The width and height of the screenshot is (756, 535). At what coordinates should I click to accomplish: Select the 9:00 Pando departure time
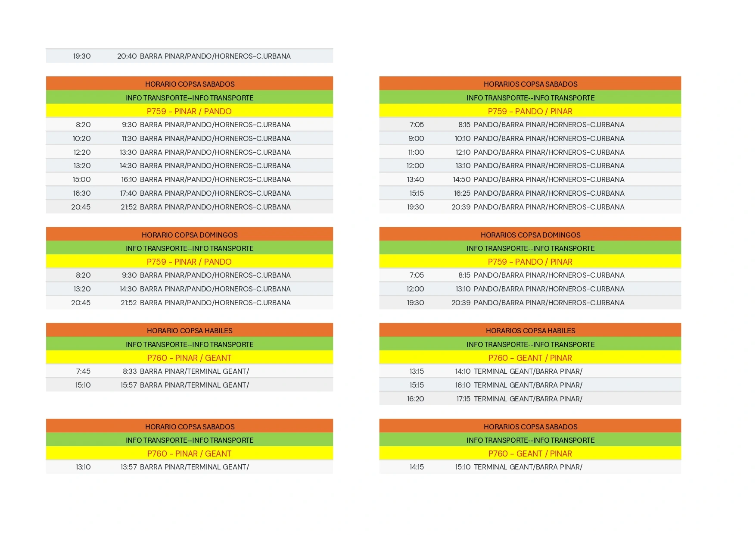click(x=416, y=138)
